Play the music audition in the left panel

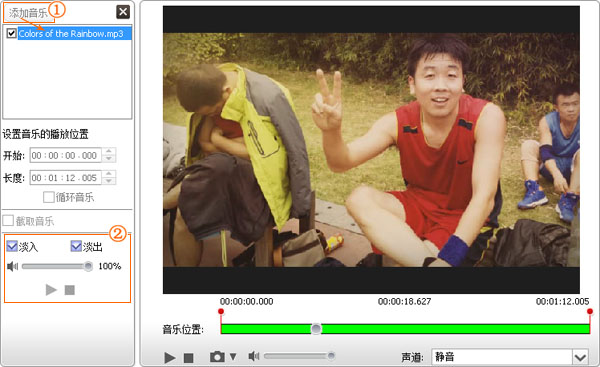51,290
